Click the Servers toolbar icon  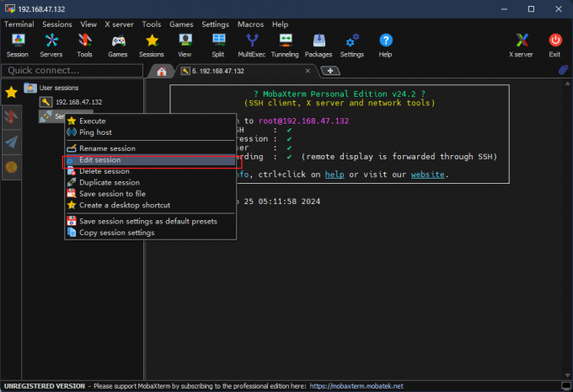51,46
